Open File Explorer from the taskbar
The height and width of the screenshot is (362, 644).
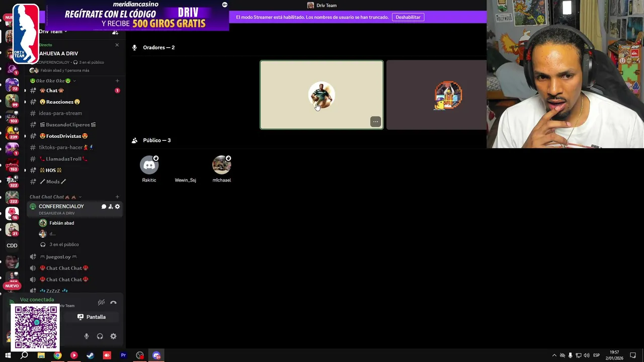click(x=41, y=355)
